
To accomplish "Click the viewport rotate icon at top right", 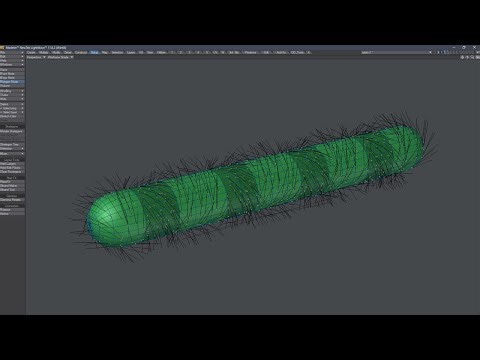I will (467, 57).
